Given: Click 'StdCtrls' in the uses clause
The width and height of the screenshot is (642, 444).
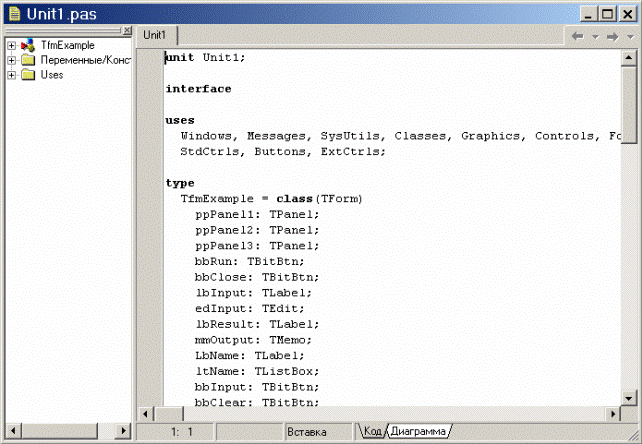Looking at the screenshot, I should pyautogui.click(x=209, y=152).
